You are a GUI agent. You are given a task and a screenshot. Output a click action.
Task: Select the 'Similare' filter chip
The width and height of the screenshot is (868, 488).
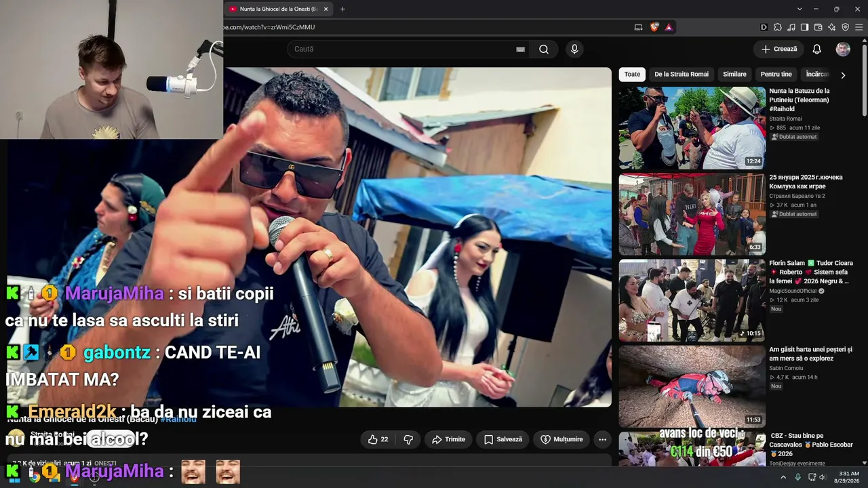click(734, 75)
